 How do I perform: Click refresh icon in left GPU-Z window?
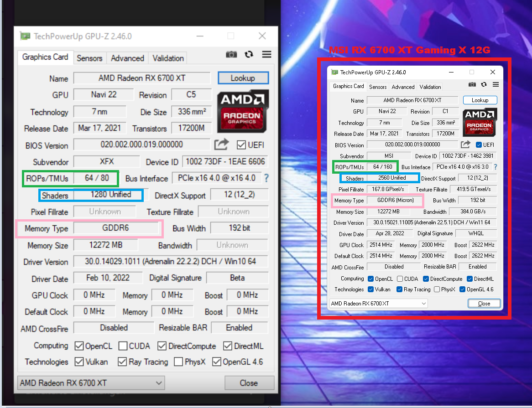[x=249, y=54]
